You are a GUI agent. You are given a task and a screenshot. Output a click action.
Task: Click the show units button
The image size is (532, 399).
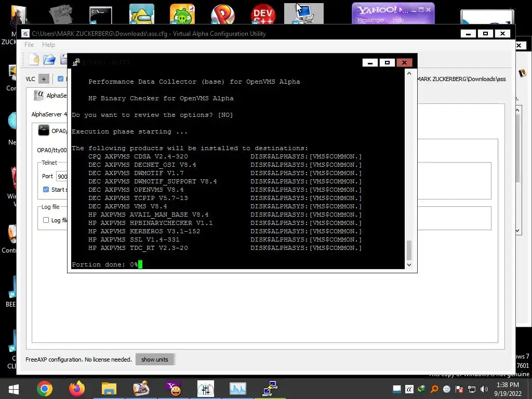(155, 360)
